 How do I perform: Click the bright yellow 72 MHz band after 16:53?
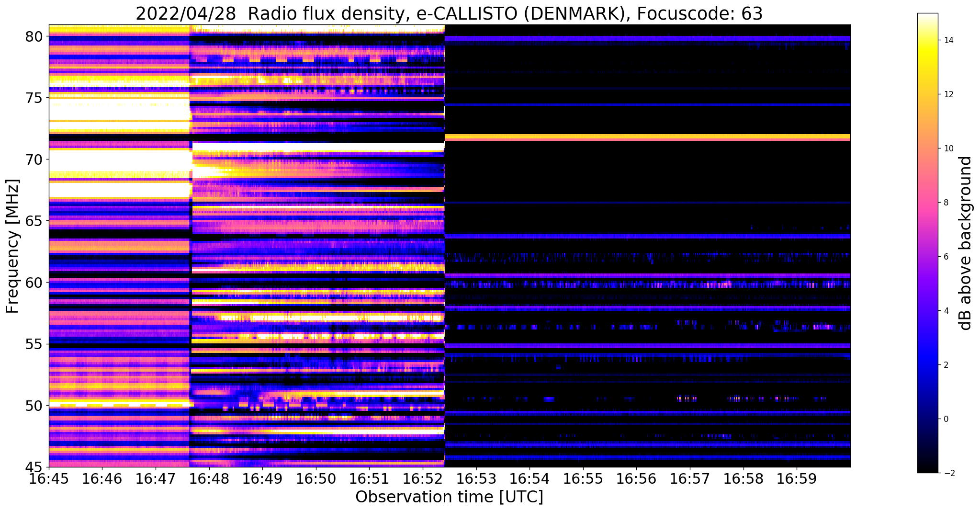pos(648,137)
